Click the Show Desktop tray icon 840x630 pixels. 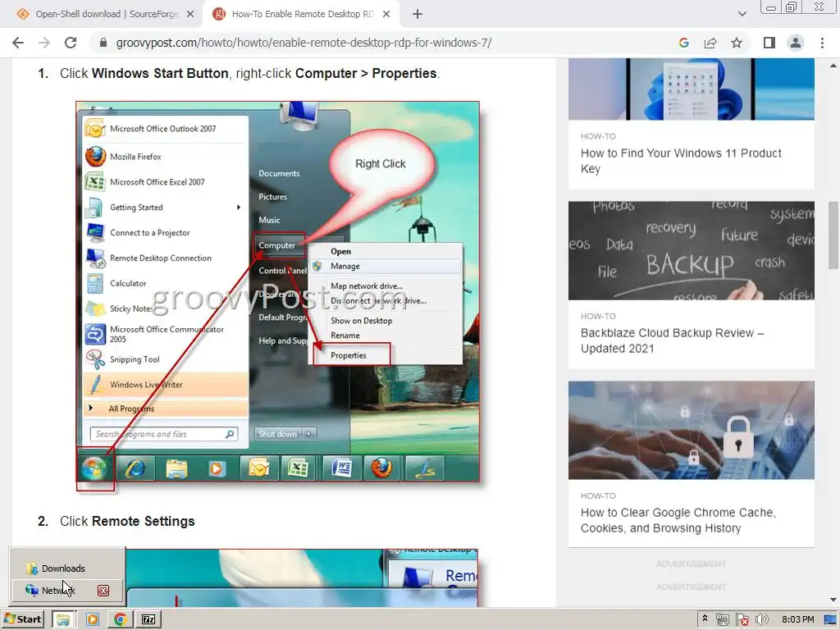[830, 620]
